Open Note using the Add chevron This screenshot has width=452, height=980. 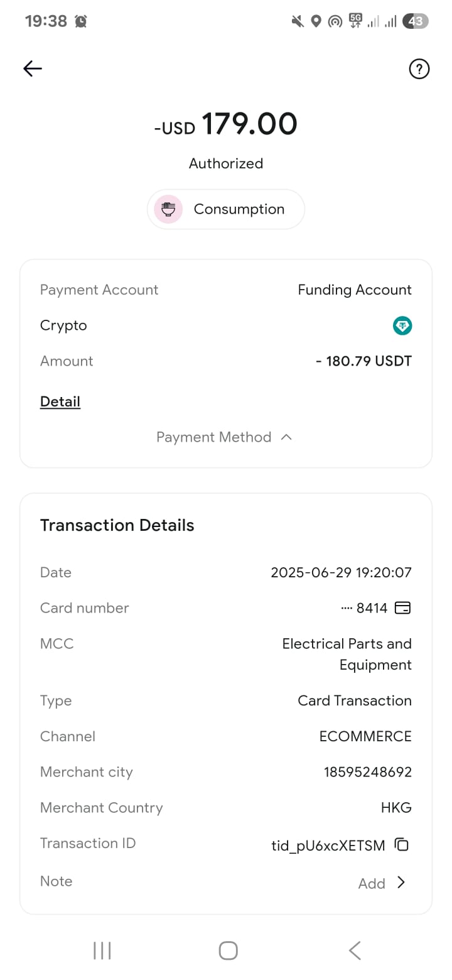(402, 883)
